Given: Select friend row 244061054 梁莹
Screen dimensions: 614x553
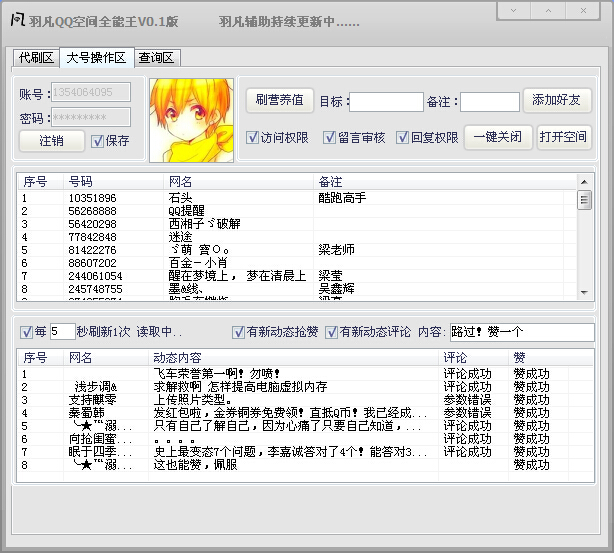Looking at the screenshot, I should click(296, 276).
